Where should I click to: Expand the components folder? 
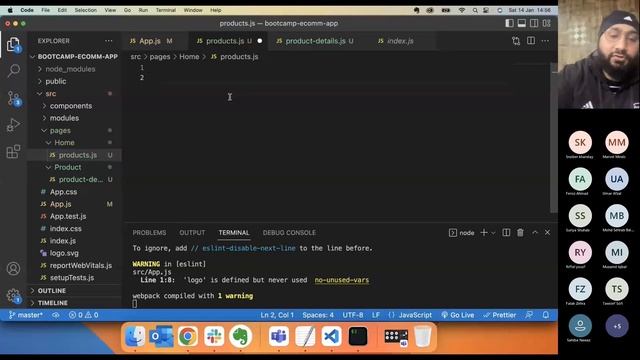pyautogui.click(x=71, y=106)
